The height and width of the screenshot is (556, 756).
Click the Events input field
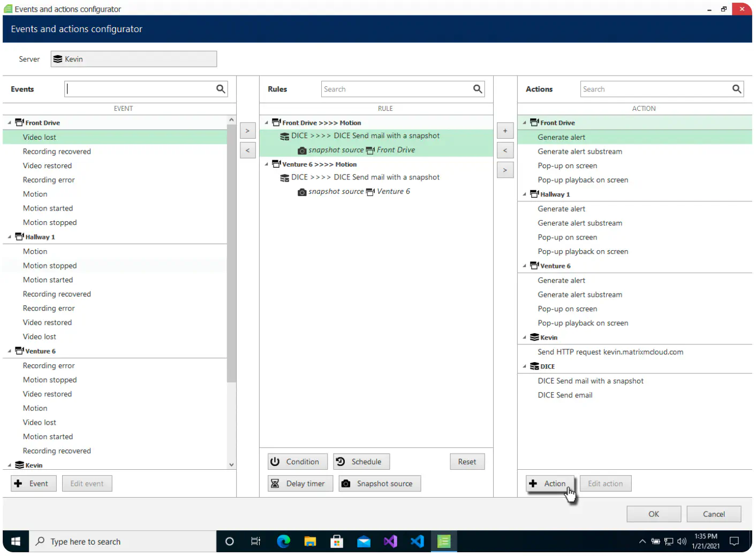[146, 89]
